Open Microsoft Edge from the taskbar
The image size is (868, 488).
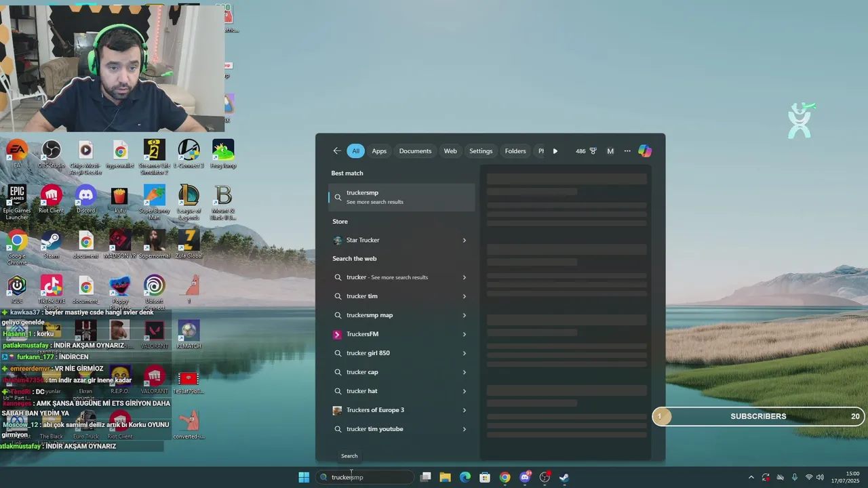[465, 477]
